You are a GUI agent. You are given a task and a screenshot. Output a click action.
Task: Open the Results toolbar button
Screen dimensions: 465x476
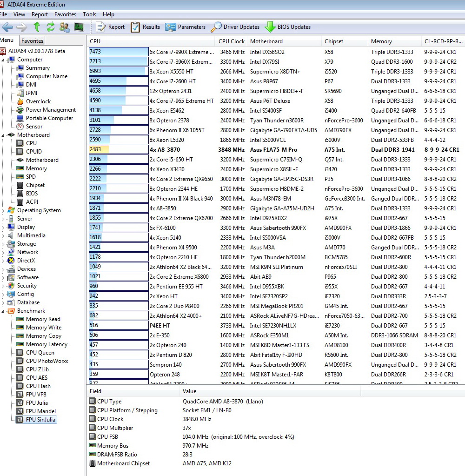[x=145, y=27]
